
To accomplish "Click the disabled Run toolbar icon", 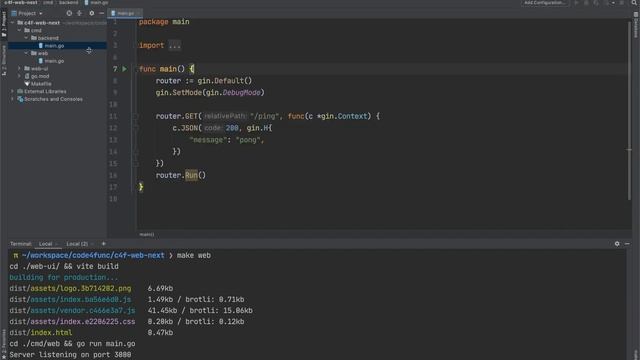I will [577, 3].
